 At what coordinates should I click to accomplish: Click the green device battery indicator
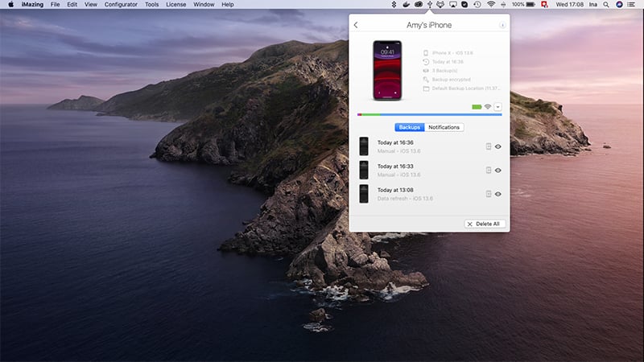click(477, 107)
